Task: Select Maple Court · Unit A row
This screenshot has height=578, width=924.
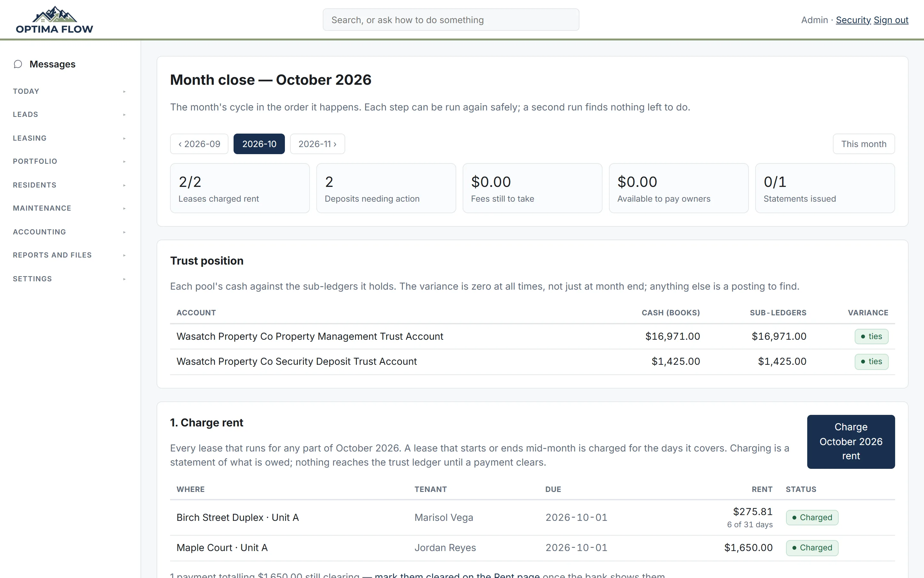Action: tap(532, 548)
